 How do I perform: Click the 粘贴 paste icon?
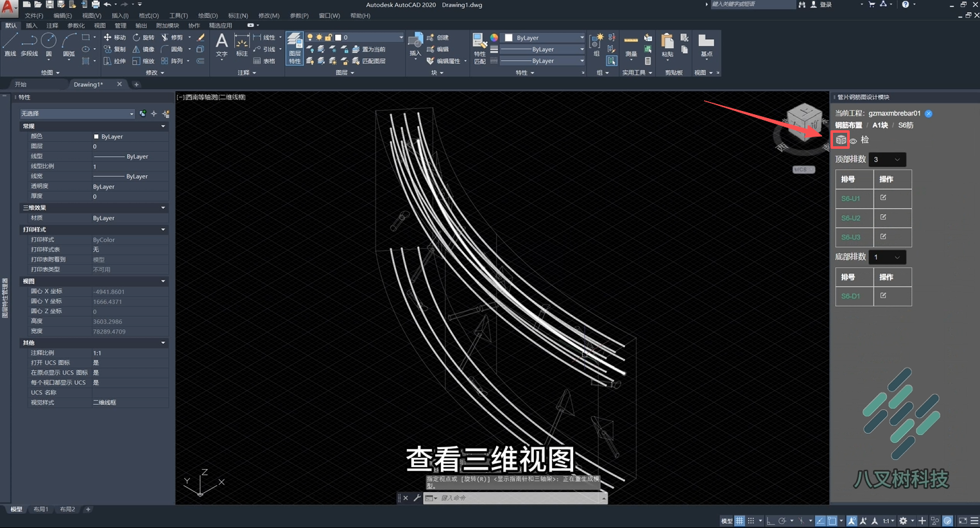click(667, 45)
